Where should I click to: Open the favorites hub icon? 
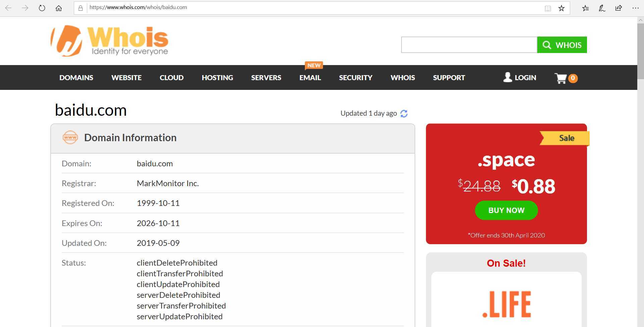click(585, 8)
